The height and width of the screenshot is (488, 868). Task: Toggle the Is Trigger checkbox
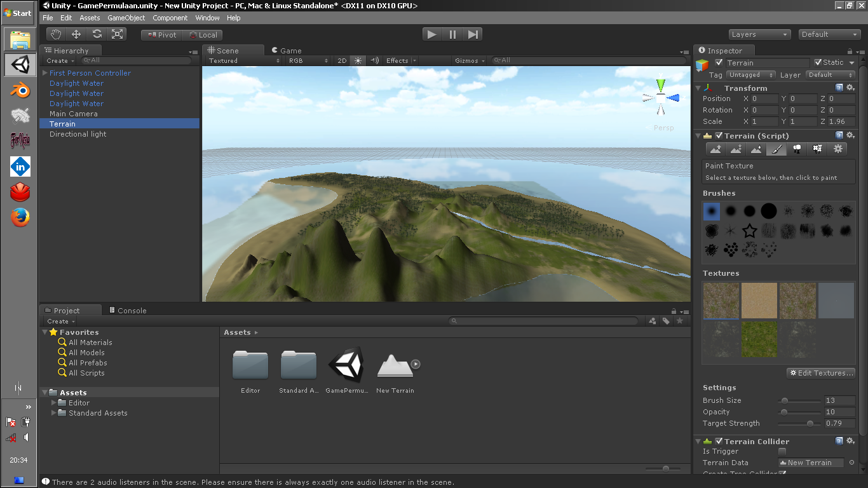pos(782,451)
